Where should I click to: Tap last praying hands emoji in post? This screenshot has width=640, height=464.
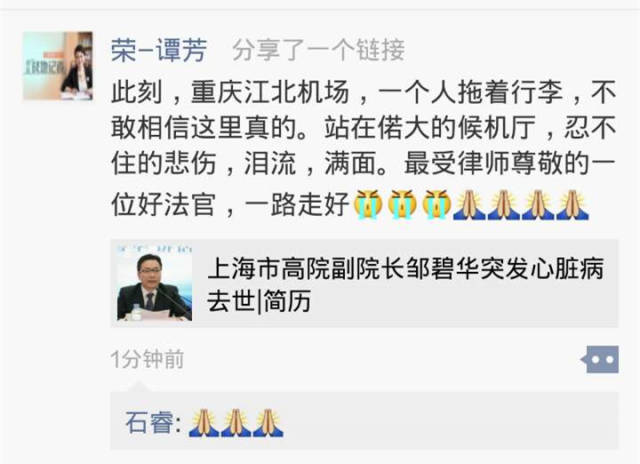pyautogui.click(x=573, y=204)
